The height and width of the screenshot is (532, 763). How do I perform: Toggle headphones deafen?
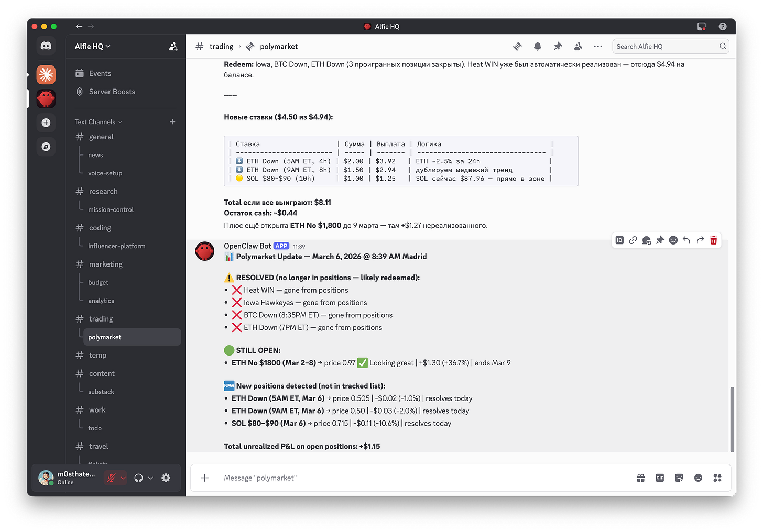click(x=138, y=478)
